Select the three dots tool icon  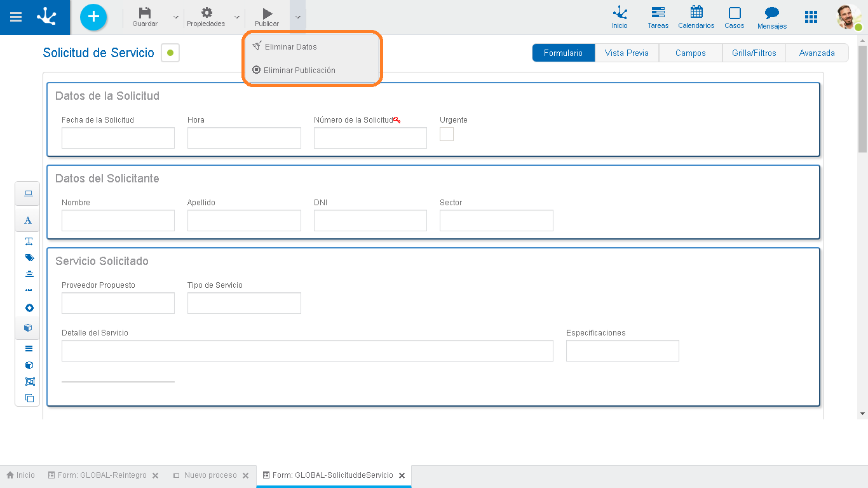pos(29,290)
